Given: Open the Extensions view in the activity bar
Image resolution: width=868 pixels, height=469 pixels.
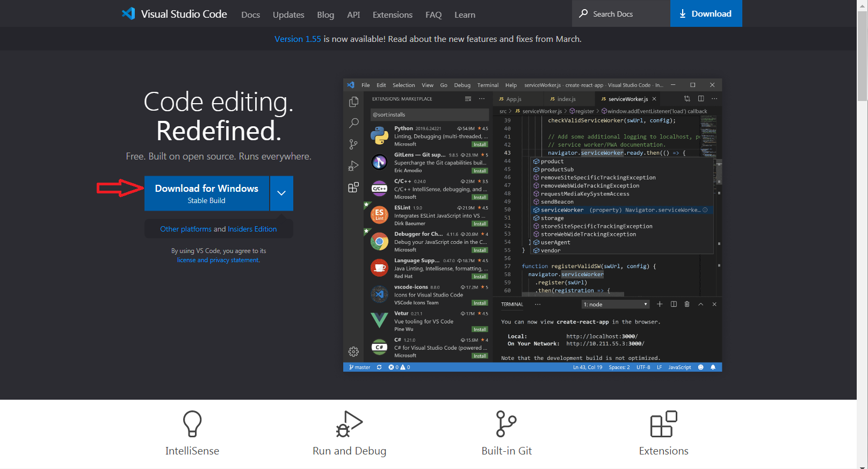Looking at the screenshot, I should [x=353, y=187].
